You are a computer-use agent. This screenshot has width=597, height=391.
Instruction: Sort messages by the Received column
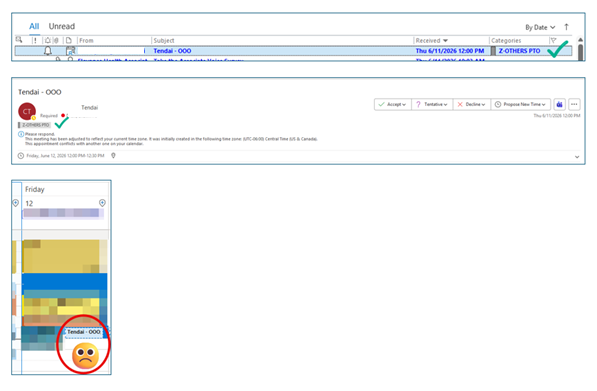(x=432, y=40)
